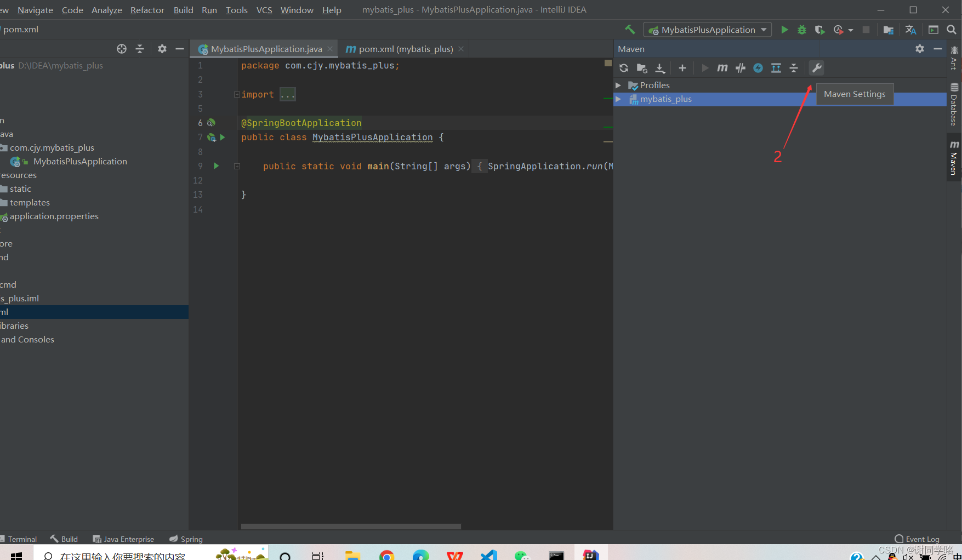962x560 pixels.
Task: Open the Ant side tool window
Action: click(954, 58)
